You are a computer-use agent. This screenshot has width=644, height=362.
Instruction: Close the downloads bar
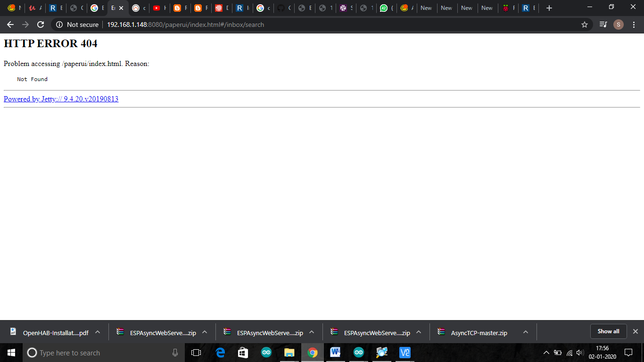(635, 331)
